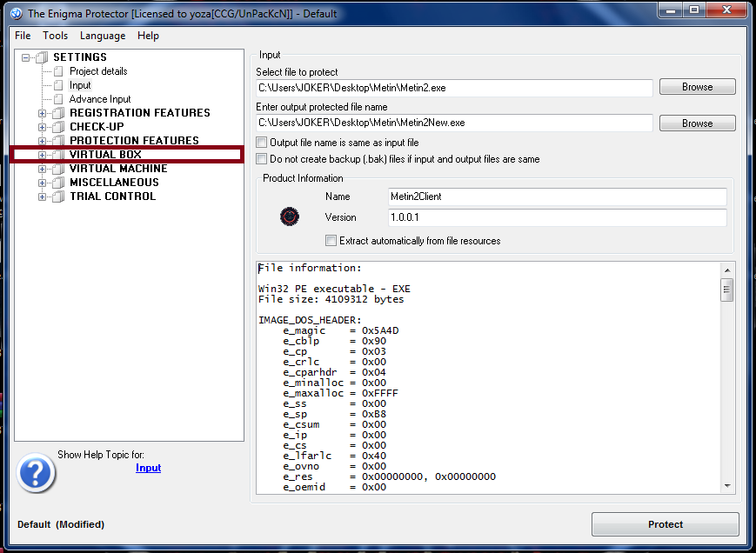Click the file info scroll up arrow
This screenshot has width=756, height=553.
tap(726, 270)
